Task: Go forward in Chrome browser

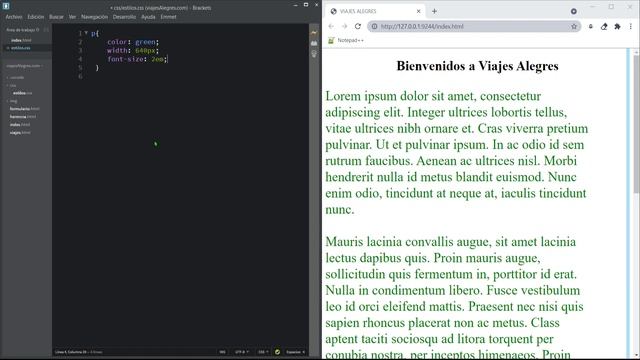Action: tap(344, 26)
